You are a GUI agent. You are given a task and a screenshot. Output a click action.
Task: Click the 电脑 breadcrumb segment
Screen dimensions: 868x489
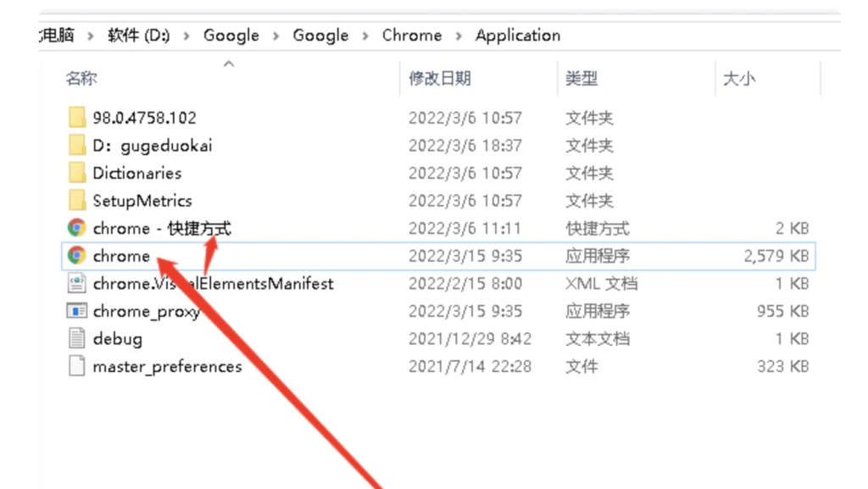tap(57, 36)
